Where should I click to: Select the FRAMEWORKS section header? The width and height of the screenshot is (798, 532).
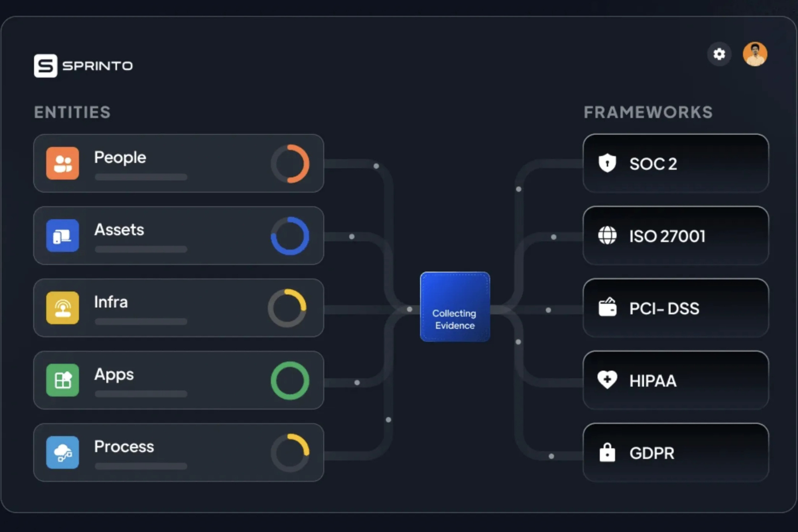648,112
